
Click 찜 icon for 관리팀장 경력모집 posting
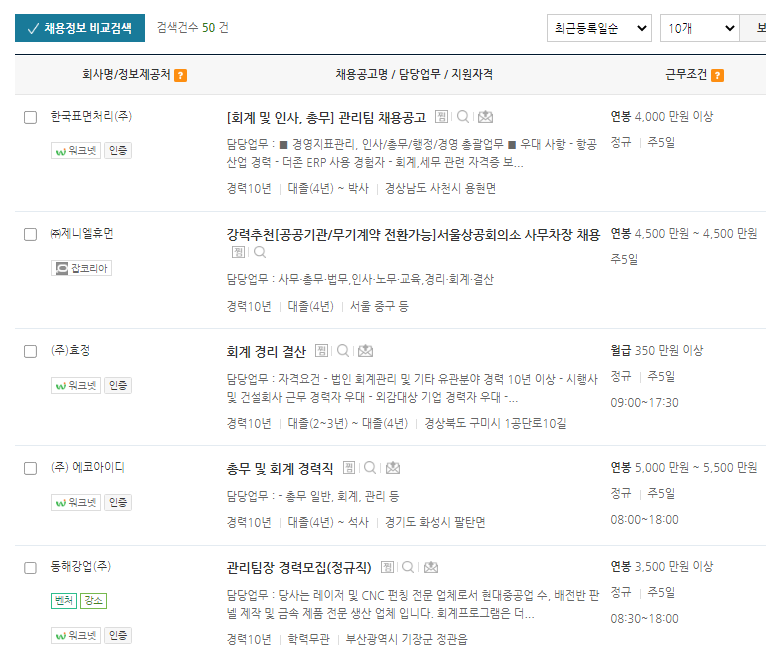click(x=387, y=567)
